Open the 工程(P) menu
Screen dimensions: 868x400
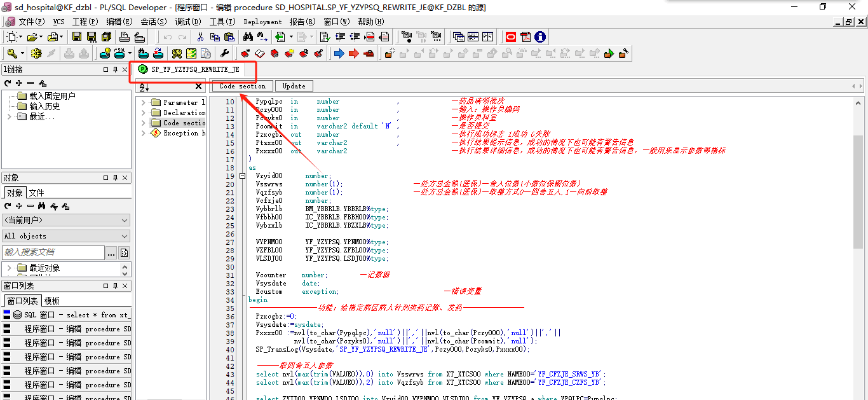85,22
